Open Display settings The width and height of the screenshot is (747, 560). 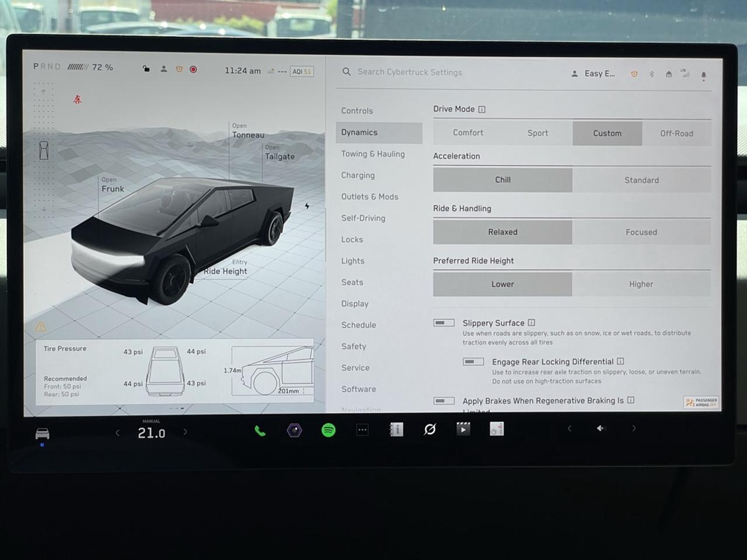click(355, 304)
